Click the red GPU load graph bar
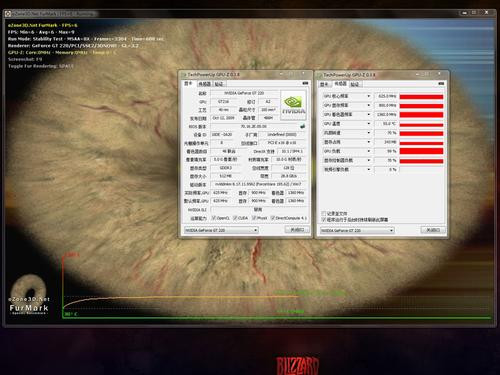This screenshot has width=500, height=375. tap(421, 151)
